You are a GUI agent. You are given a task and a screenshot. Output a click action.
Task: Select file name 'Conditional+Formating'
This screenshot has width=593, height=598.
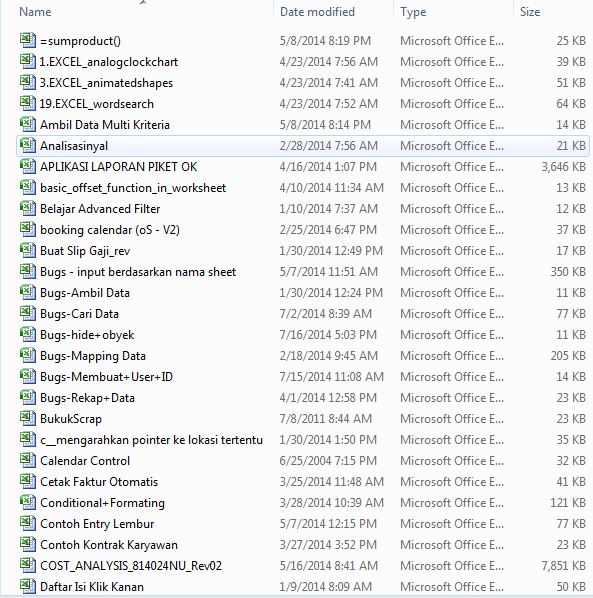(102, 503)
